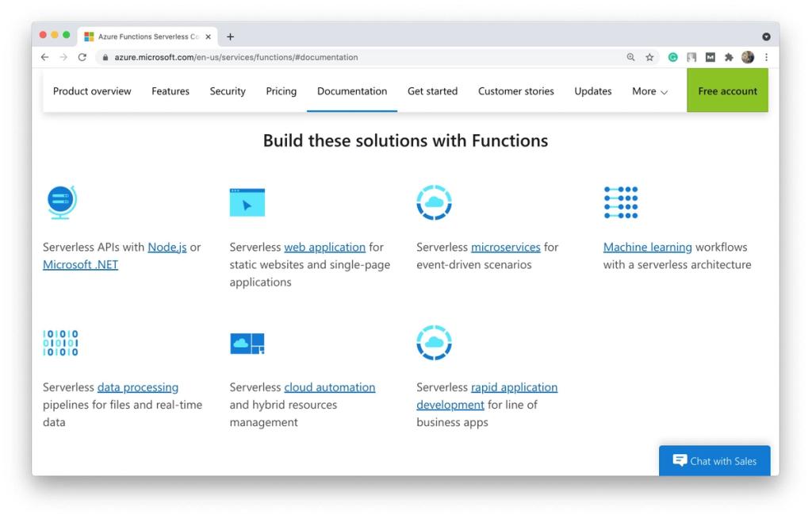
Task: Click the Azure Functions Serverless tab title
Action: [x=148, y=37]
